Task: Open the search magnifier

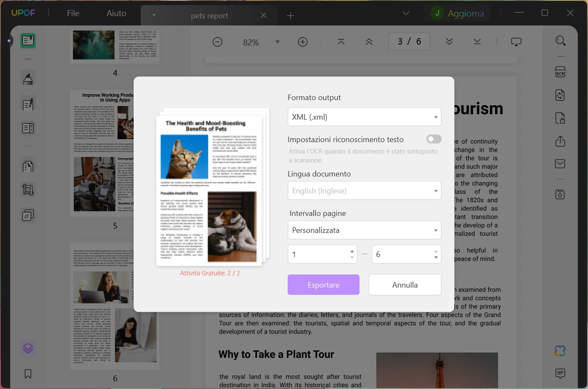Action: pos(560,41)
